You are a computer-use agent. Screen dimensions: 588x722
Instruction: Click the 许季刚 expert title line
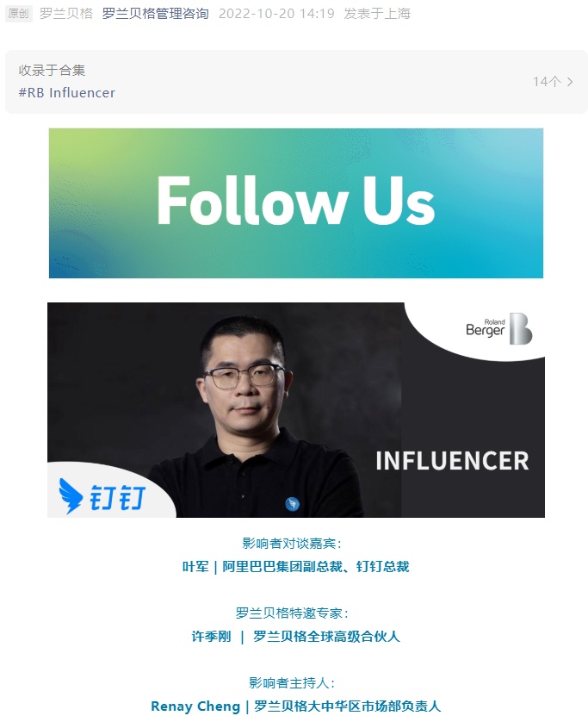296,637
